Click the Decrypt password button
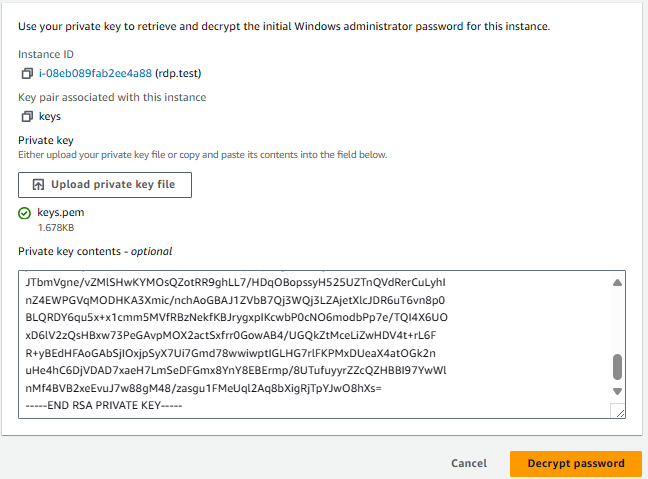This screenshot has width=648, height=479. [576, 464]
